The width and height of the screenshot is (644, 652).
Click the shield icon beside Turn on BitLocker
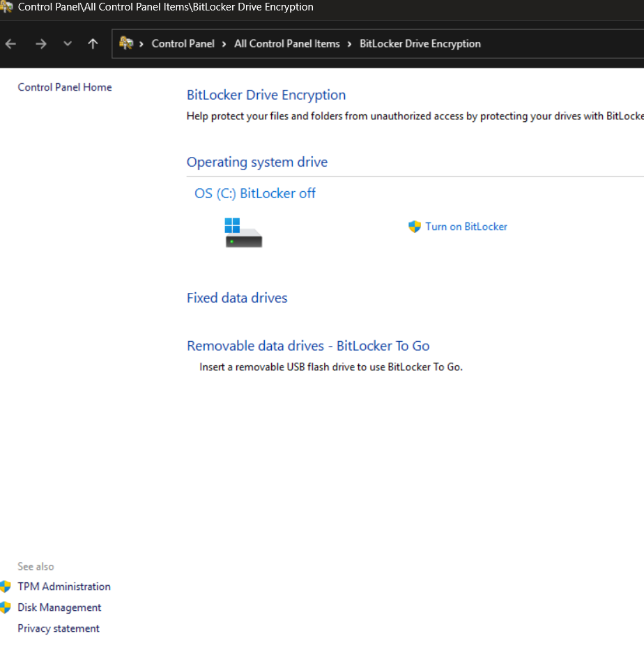pyautogui.click(x=415, y=227)
